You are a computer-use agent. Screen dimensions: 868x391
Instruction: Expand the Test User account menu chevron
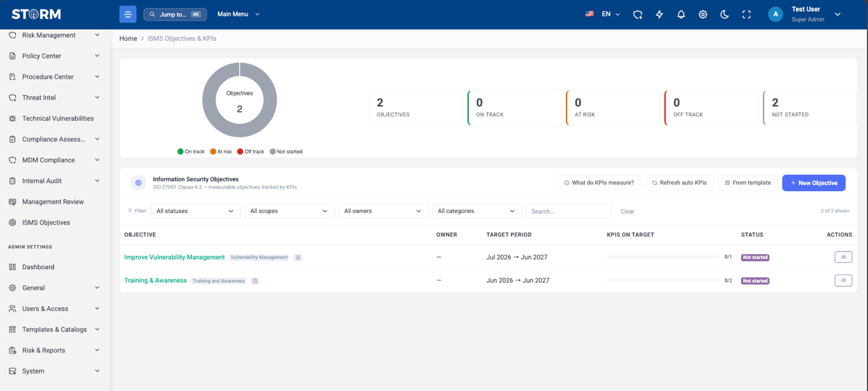[837, 14]
